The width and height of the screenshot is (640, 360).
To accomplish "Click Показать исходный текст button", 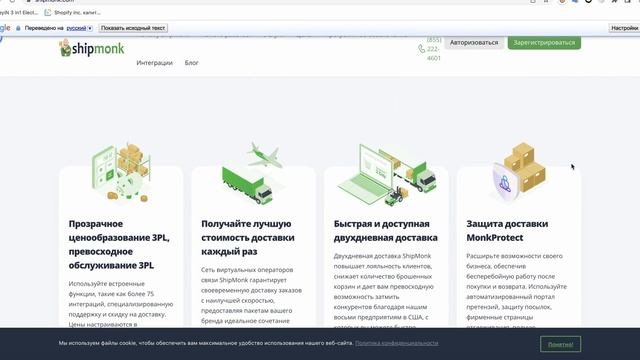I will coord(133,28).
